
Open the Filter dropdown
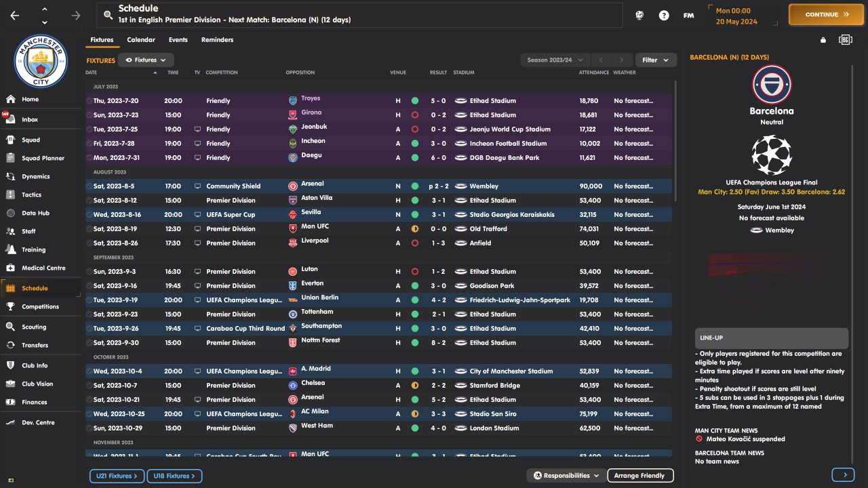point(656,60)
